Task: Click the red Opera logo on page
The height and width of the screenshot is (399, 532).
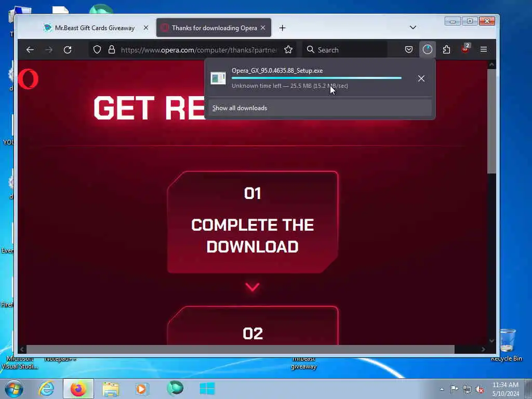Action: pos(28,79)
